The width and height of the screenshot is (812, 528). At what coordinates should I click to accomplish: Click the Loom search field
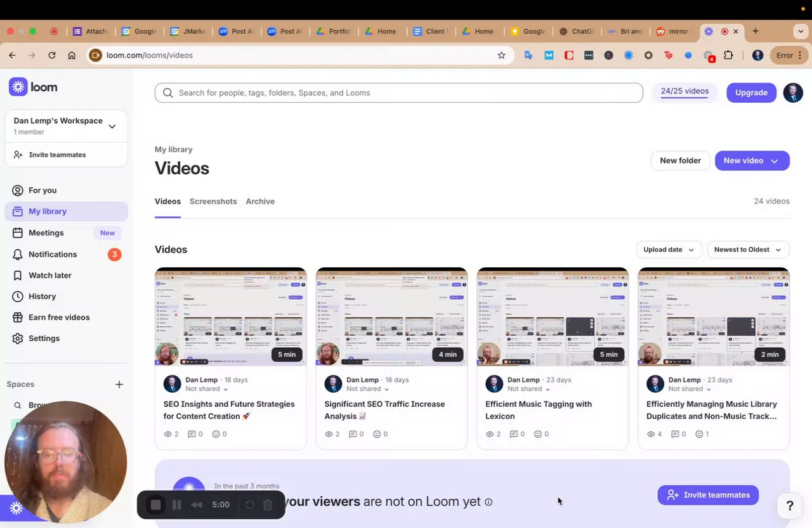pyautogui.click(x=398, y=93)
